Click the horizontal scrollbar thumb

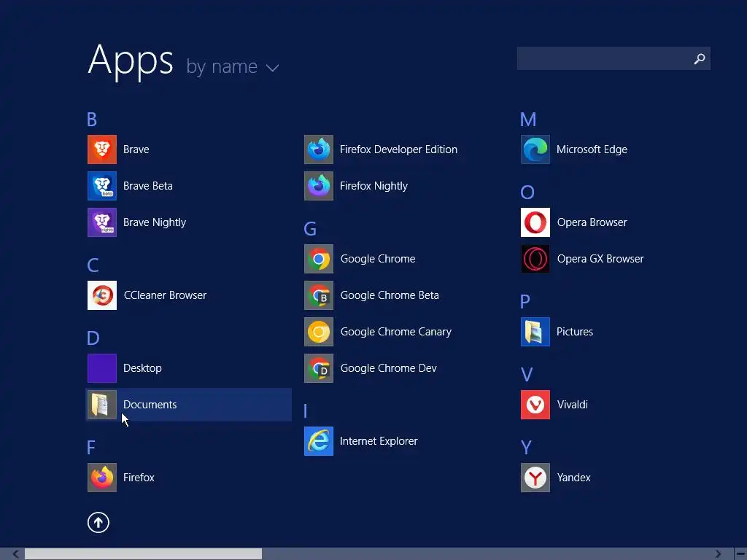click(x=143, y=554)
